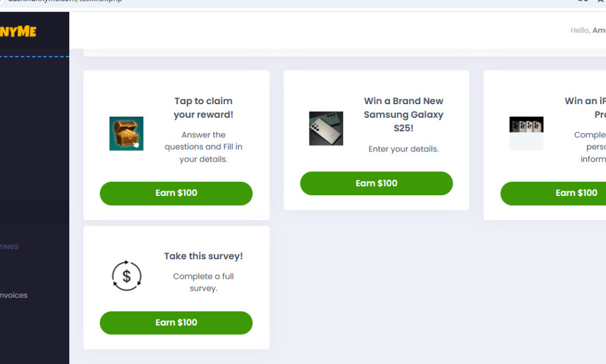
Task: Open the Invoices sidebar entry
Action: (x=14, y=295)
